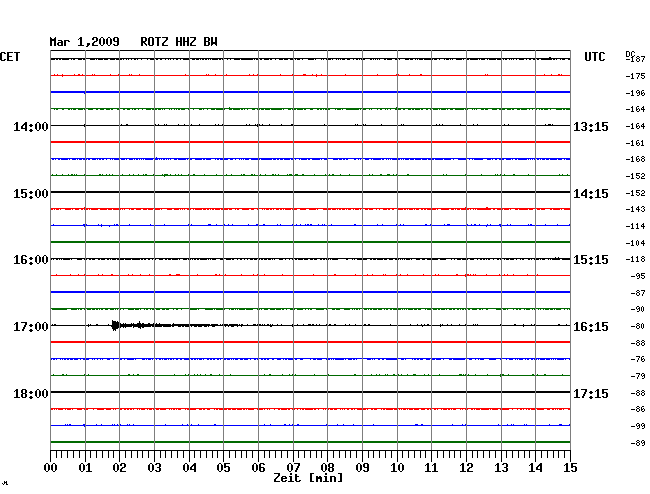This screenshot has height=494, width=650.
Task: Select DC offset value "-79"
Action: (638, 376)
